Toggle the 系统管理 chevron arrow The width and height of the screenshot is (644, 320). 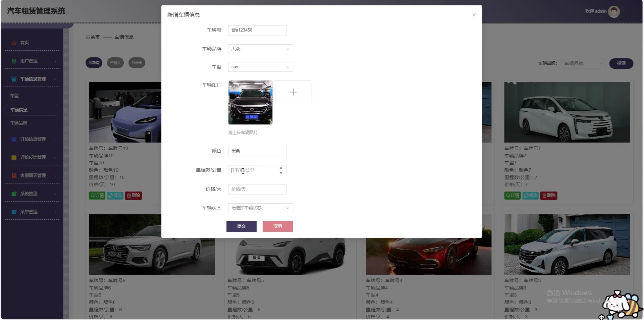55,194
